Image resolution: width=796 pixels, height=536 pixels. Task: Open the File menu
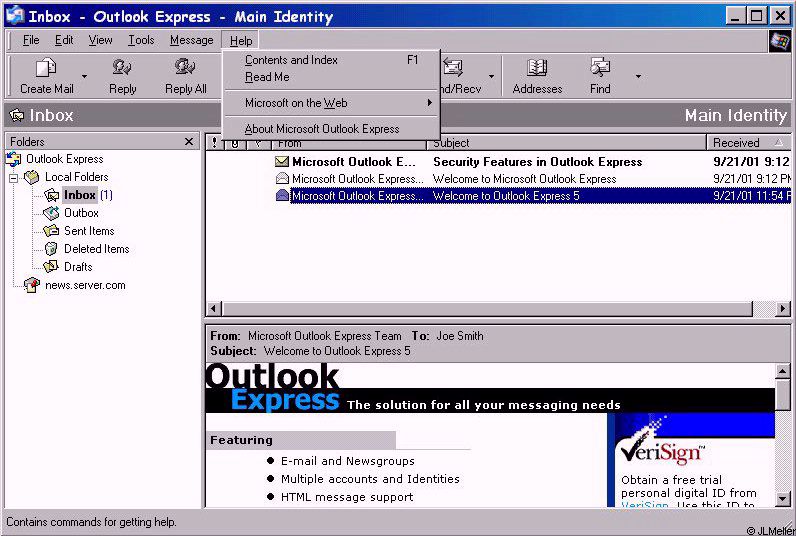tap(31, 40)
